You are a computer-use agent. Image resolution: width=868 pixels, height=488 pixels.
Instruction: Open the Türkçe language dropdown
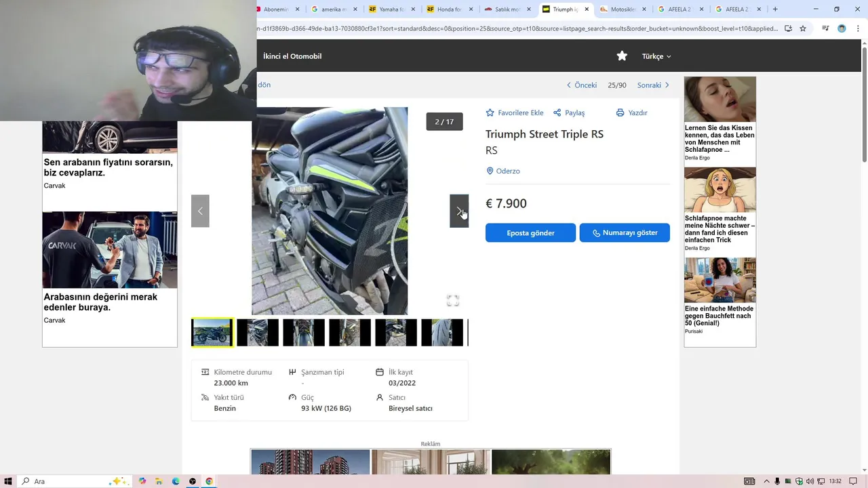pyautogui.click(x=656, y=56)
